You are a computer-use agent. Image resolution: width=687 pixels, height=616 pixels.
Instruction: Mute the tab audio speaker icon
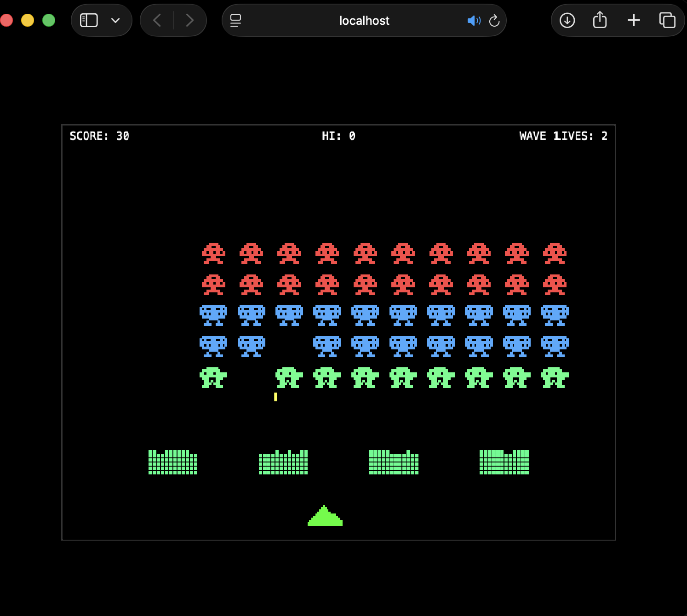coord(474,21)
